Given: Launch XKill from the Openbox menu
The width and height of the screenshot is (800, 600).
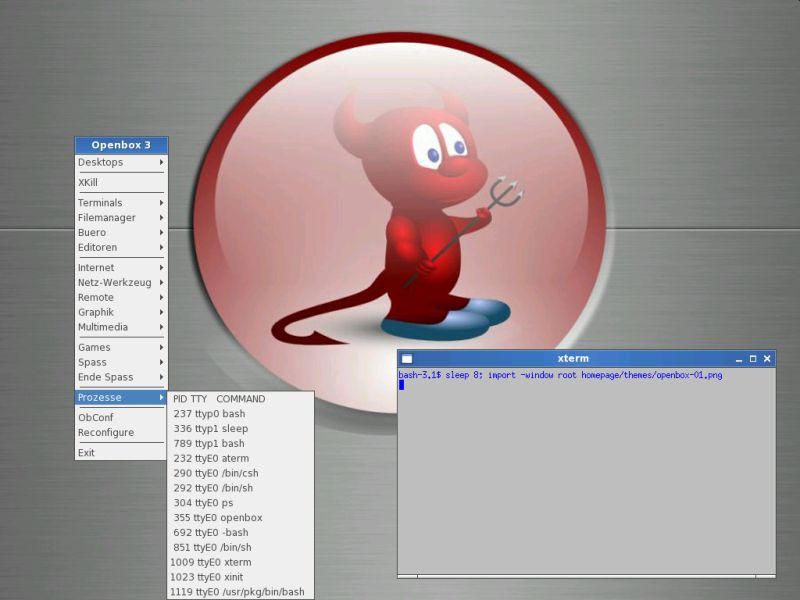Looking at the screenshot, I should pyautogui.click(x=121, y=183).
